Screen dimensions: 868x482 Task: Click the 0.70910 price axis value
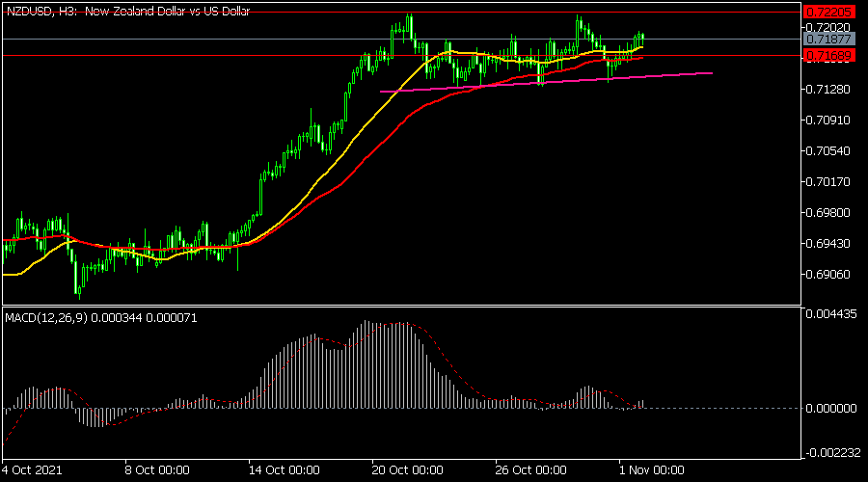coord(827,120)
